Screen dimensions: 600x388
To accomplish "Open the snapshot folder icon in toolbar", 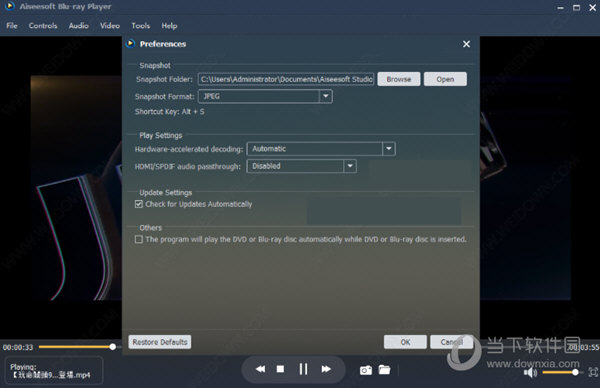I will pos(384,370).
